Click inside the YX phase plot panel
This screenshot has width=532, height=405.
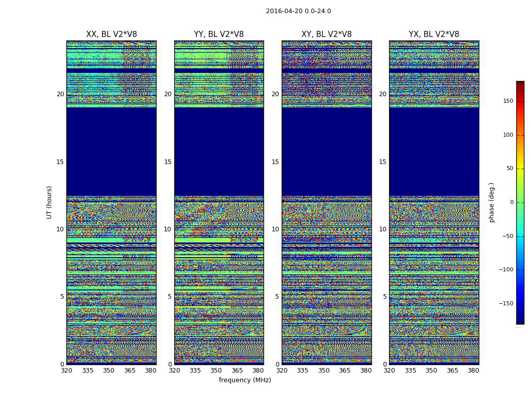pos(434,202)
